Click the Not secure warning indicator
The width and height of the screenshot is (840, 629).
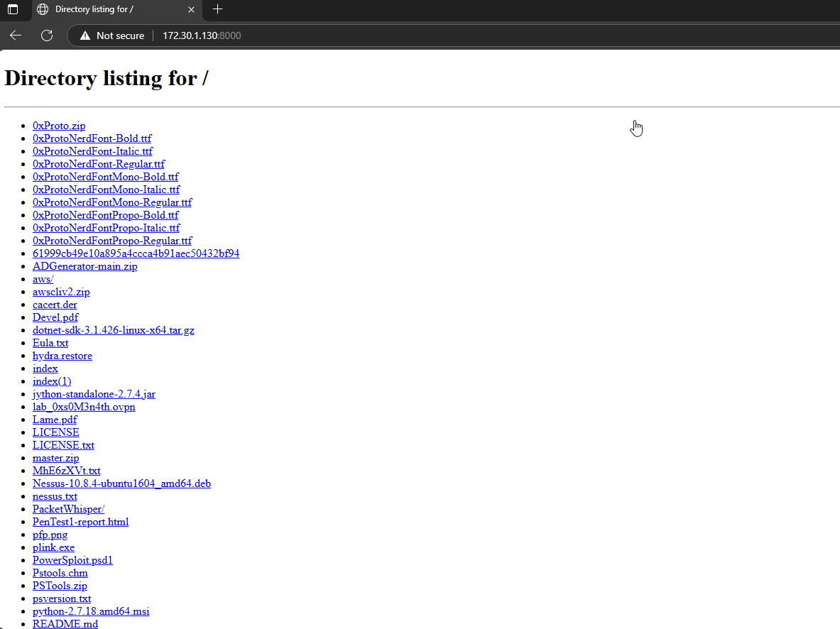pos(112,35)
